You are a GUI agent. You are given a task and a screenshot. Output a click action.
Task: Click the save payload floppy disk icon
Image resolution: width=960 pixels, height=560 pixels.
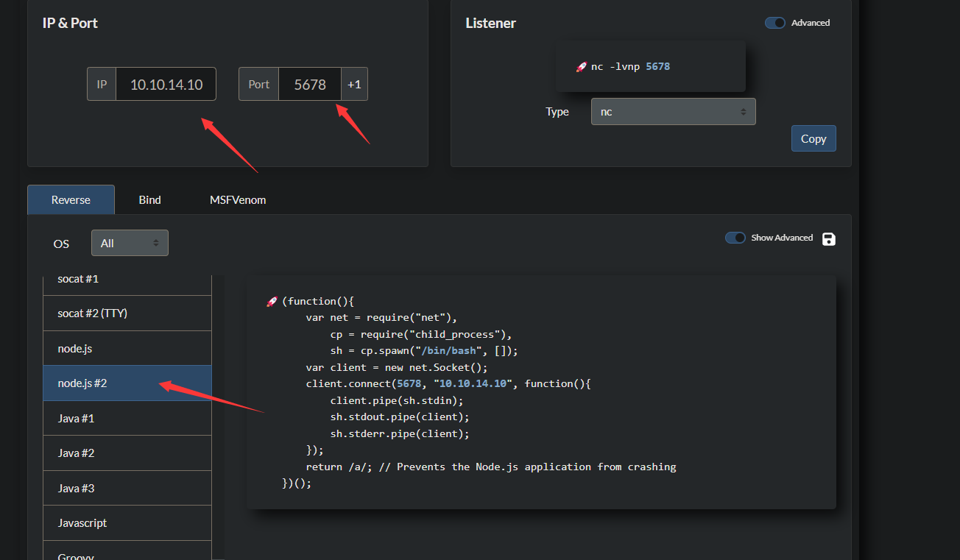(x=828, y=238)
